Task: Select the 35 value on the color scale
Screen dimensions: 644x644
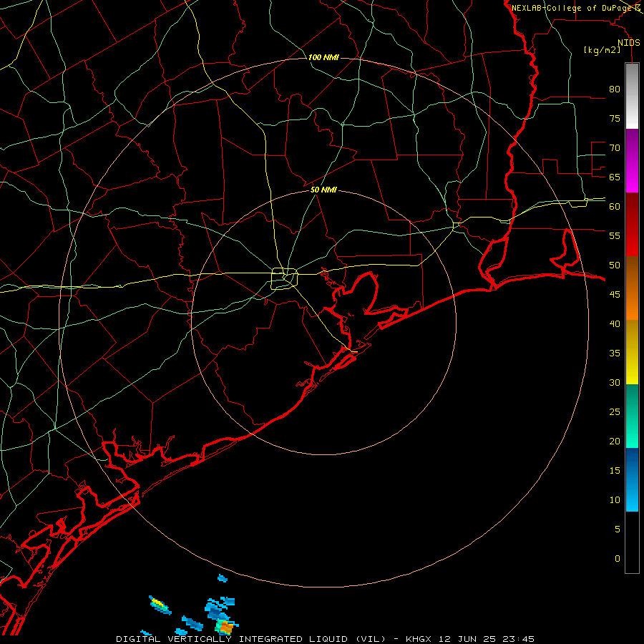Action: pos(615,353)
